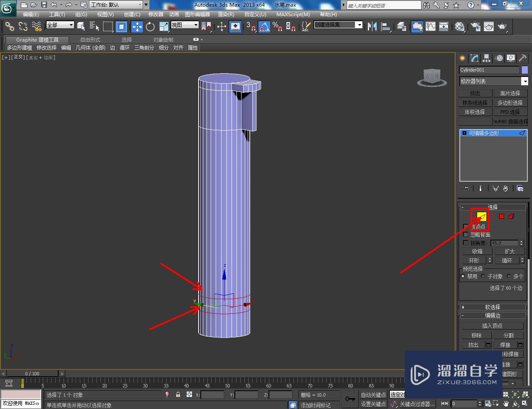Select the Link tool in the toolbar
Image resolution: width=532 pixels, height=409 pixels.
tap(10, 27)
